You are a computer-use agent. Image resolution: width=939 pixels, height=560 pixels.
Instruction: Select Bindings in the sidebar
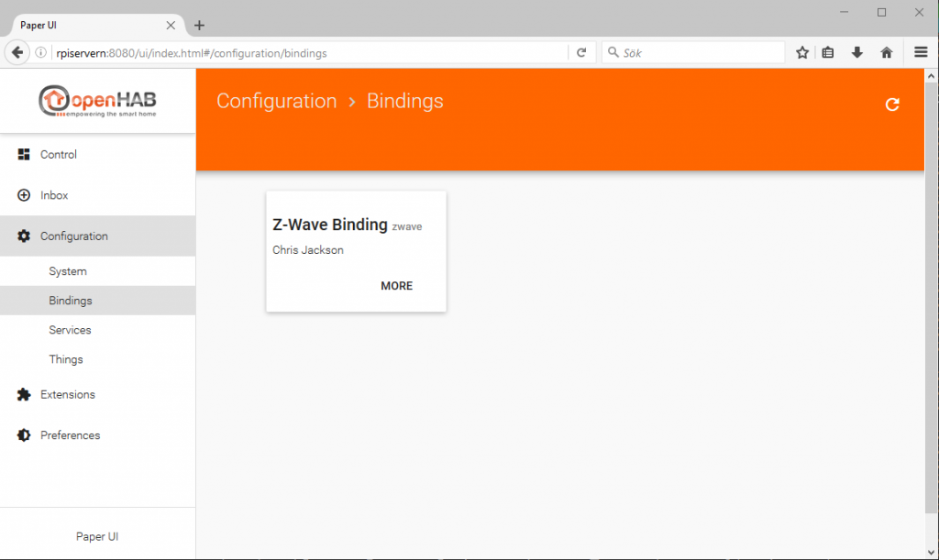97,301
